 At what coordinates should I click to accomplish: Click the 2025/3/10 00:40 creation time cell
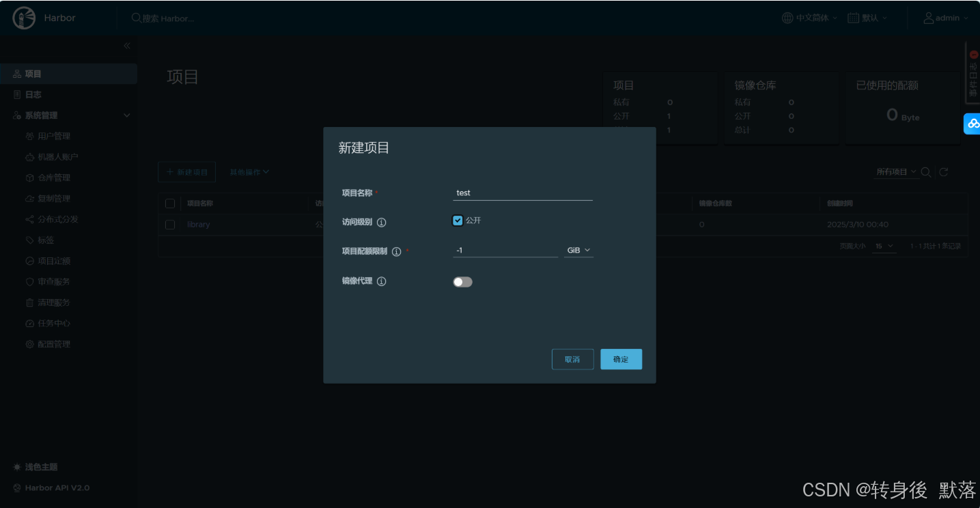pyautogui.click(x=858, y=225)
